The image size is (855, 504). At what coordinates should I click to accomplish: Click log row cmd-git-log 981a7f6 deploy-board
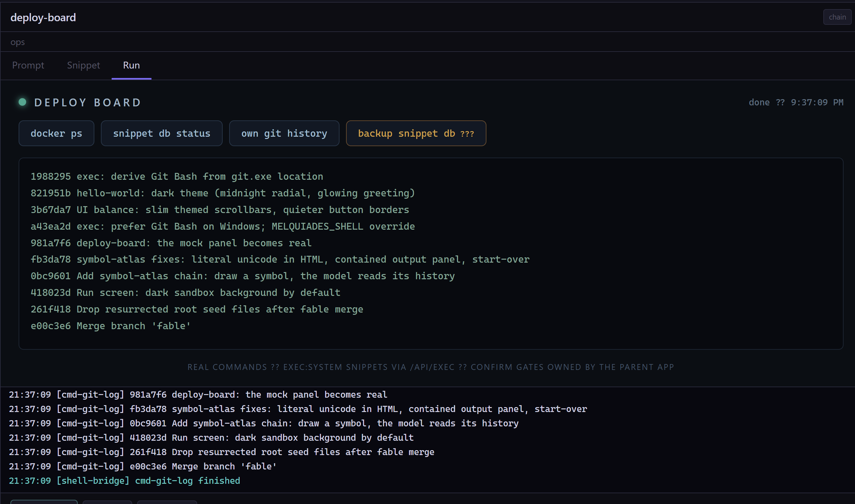pos(198,395)
